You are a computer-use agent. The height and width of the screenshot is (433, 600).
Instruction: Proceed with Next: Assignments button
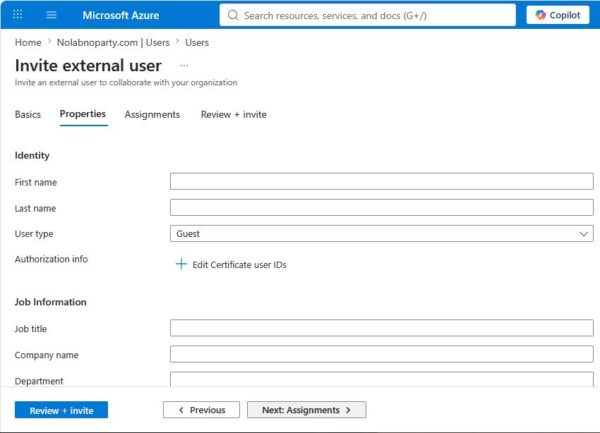(x=307, y=410)
